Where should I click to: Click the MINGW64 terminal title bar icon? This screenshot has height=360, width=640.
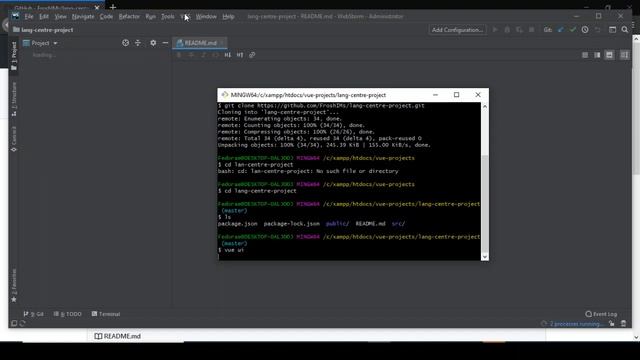click(x=224, y=95)
